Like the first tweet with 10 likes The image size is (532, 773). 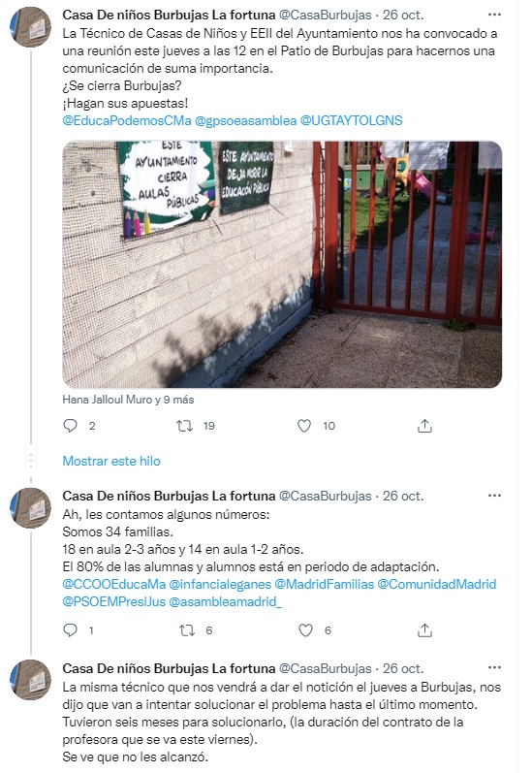tap(304, 426)
